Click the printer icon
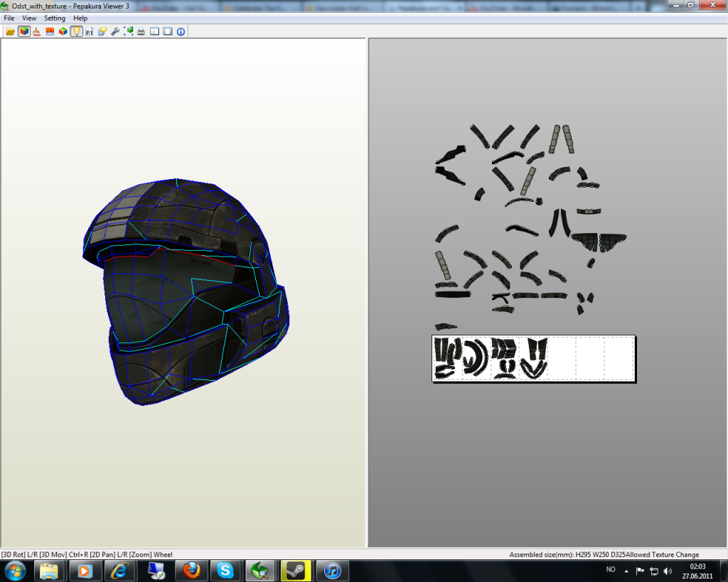The width and height of the screenshot is (728, 582). point(141,31)
